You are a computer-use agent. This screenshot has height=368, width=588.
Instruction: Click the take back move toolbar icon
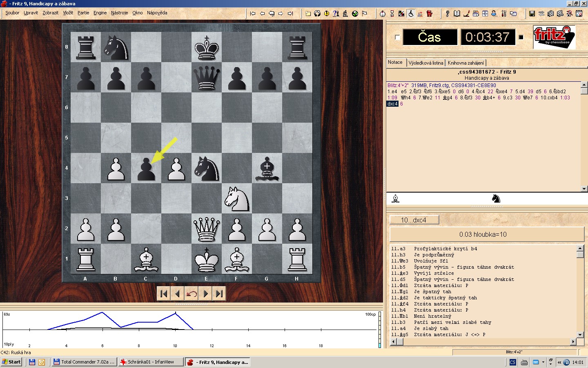(272, 13)
